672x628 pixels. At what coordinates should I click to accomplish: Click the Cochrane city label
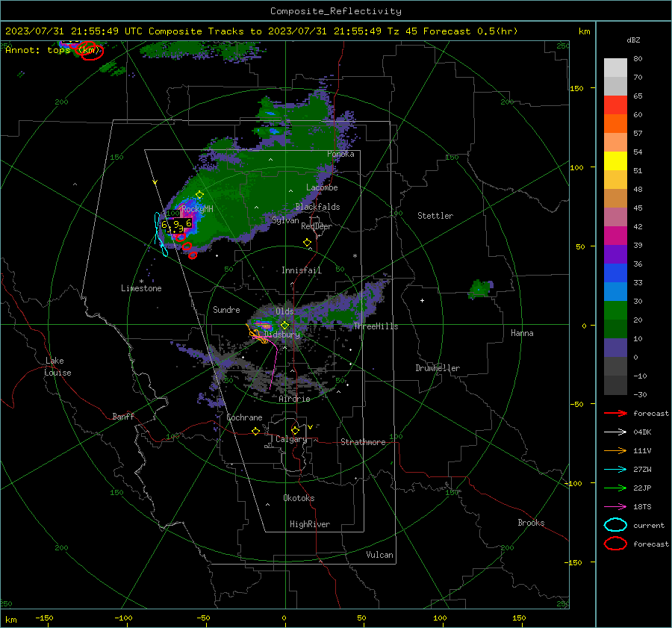[244, 417]
